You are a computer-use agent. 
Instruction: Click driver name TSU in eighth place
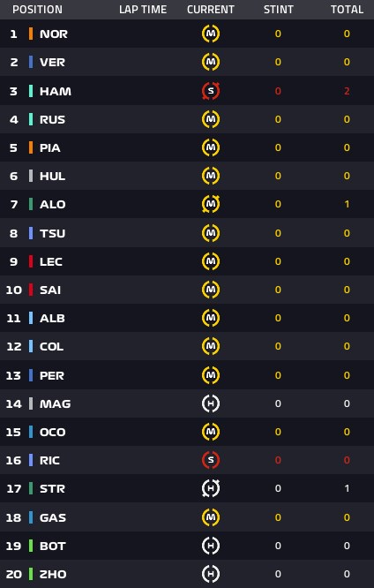point(52,233)
